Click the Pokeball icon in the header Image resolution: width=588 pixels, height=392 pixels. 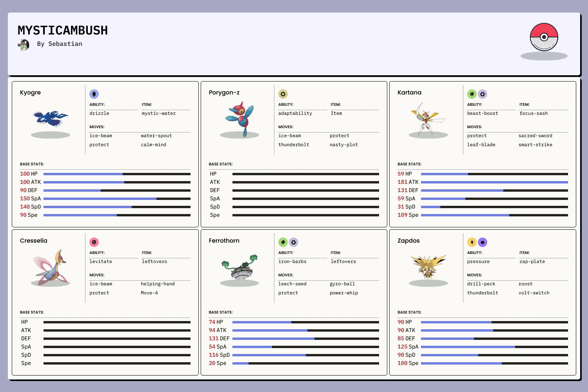(x=544, y=37)
